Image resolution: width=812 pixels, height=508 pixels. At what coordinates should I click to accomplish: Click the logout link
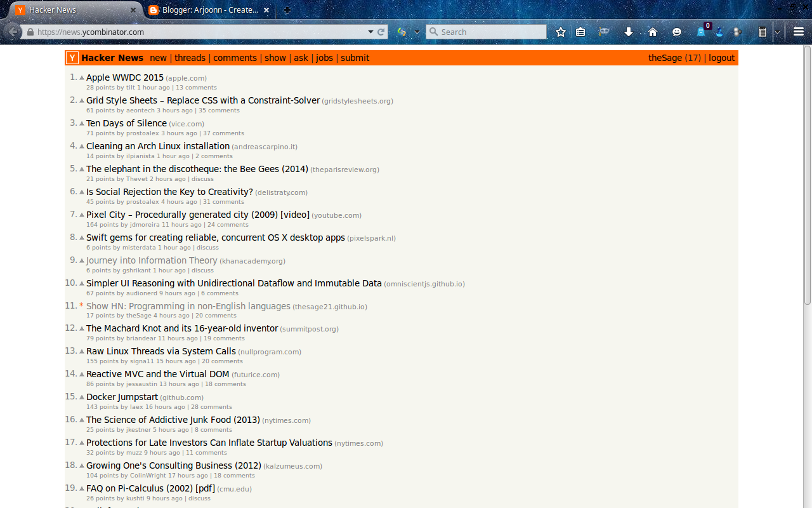coord(722,58)
